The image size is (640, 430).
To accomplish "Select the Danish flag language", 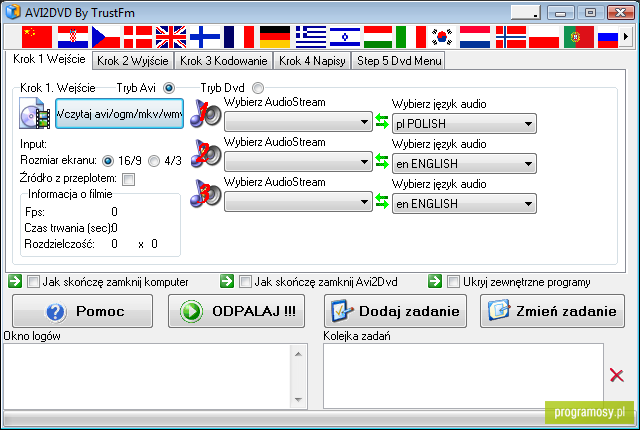I will (138, 37).
